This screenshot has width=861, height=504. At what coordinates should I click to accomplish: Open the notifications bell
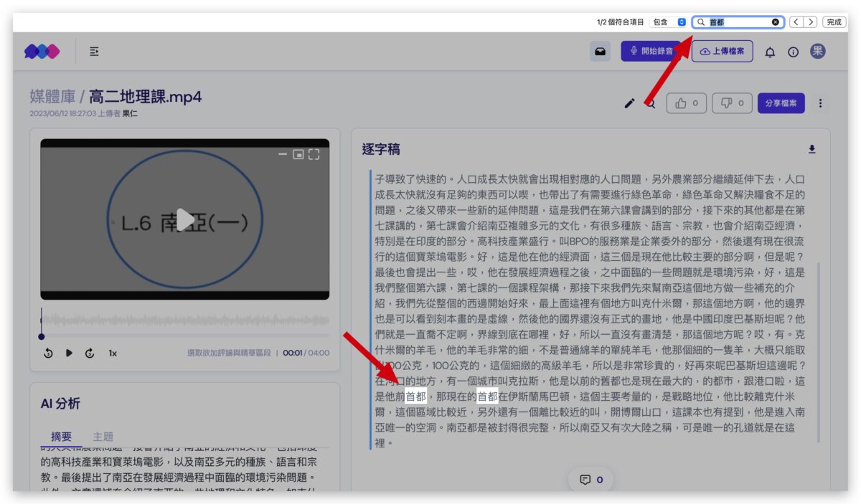pos(770,52)
